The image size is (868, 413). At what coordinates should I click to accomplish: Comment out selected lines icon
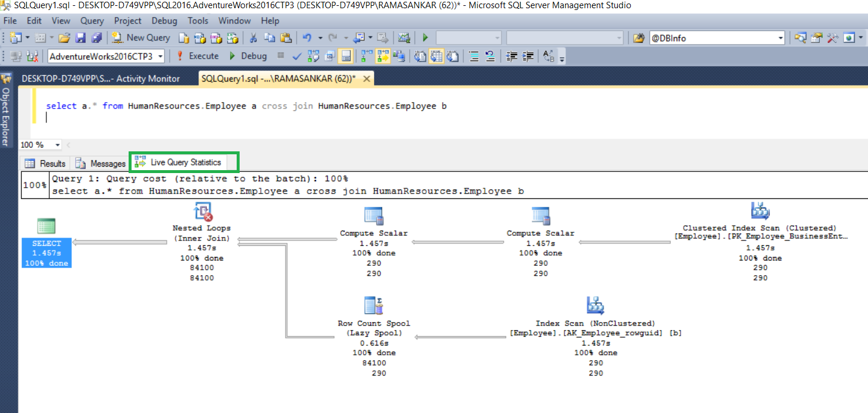point(474,56)
